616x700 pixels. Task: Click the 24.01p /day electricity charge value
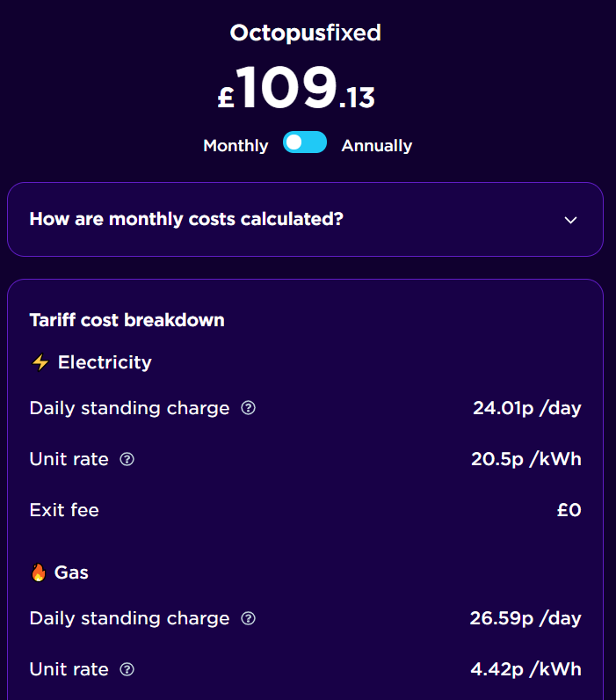tap(526, 408)
